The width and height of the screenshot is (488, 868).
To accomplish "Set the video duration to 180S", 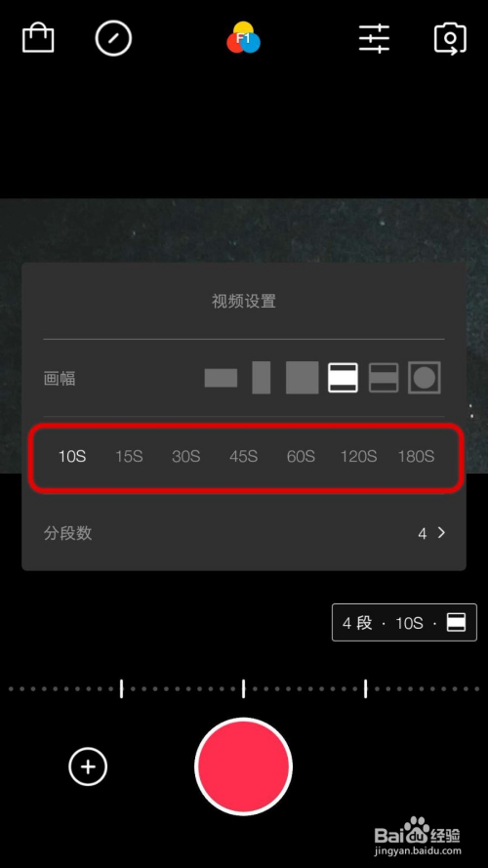I will point(416,457).
